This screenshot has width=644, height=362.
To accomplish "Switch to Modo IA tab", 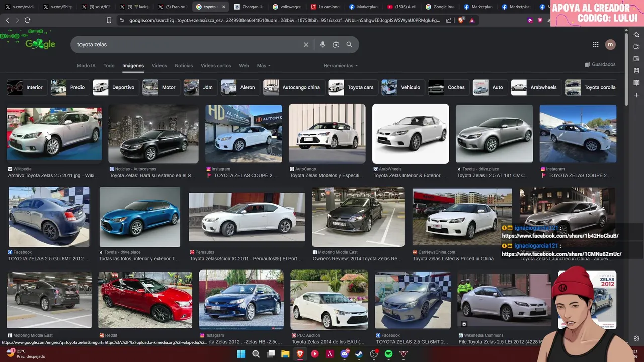I will coord(86,66).
